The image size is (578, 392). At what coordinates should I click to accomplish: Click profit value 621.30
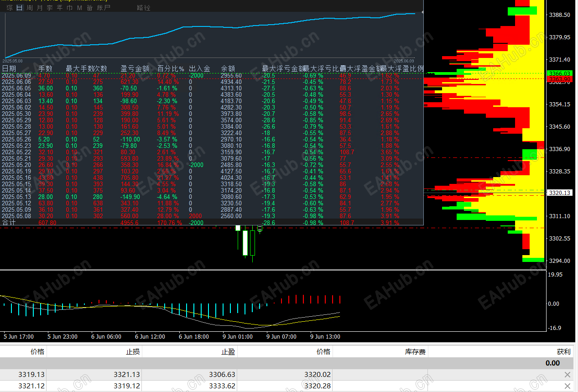tap(130, 82)
